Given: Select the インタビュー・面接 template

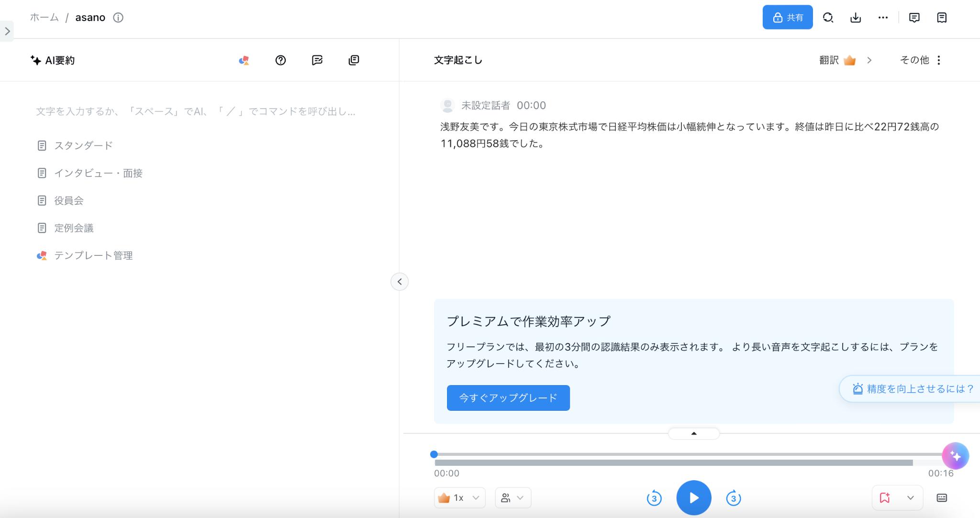Looking at the screenshot, I should (90, 173).
